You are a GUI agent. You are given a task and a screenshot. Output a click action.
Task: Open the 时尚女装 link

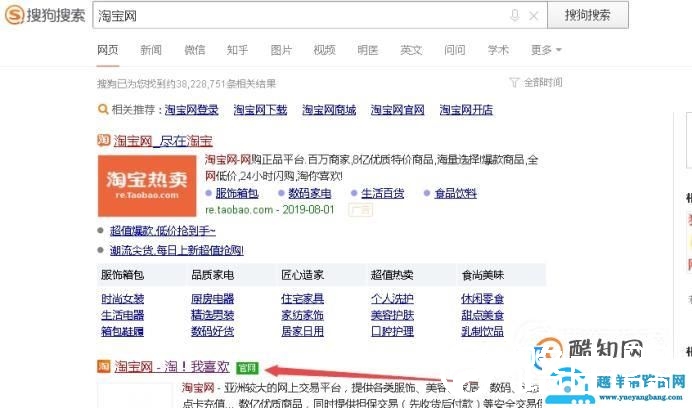[x=123, y=299]
